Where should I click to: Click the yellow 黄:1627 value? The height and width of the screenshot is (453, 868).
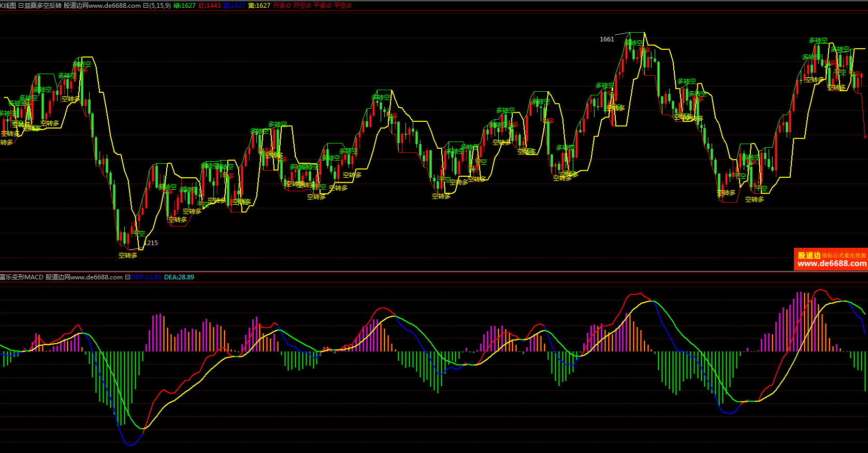click(259, 6)
